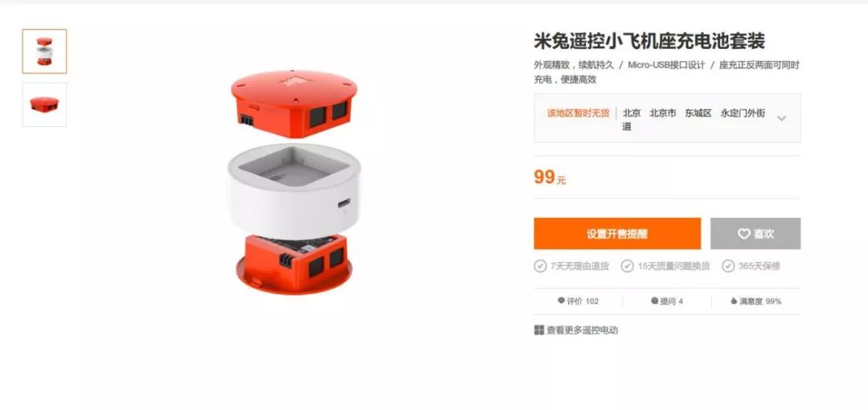
Task: Click the 该地区暂时无货 stock notice
Action: [x=578, y=113]
